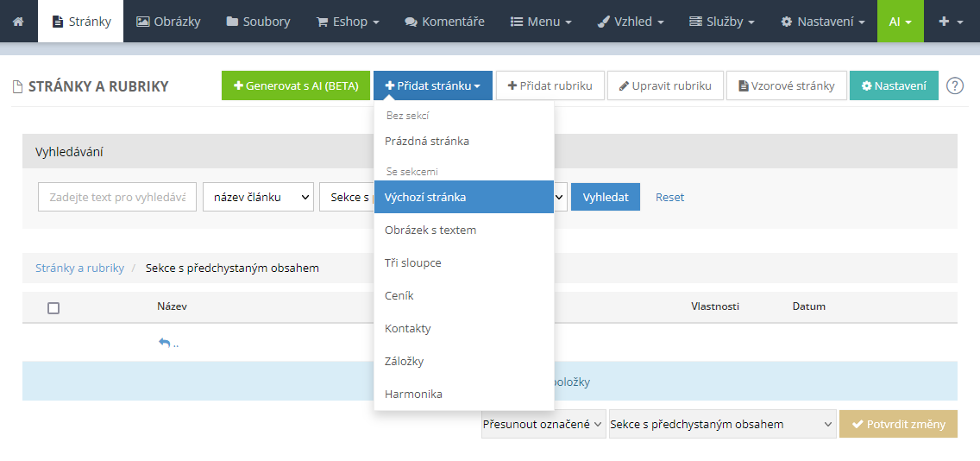Expand the název článku dropdown
The height and width of the screenshot is (461, 980).
tap(258, 197)
